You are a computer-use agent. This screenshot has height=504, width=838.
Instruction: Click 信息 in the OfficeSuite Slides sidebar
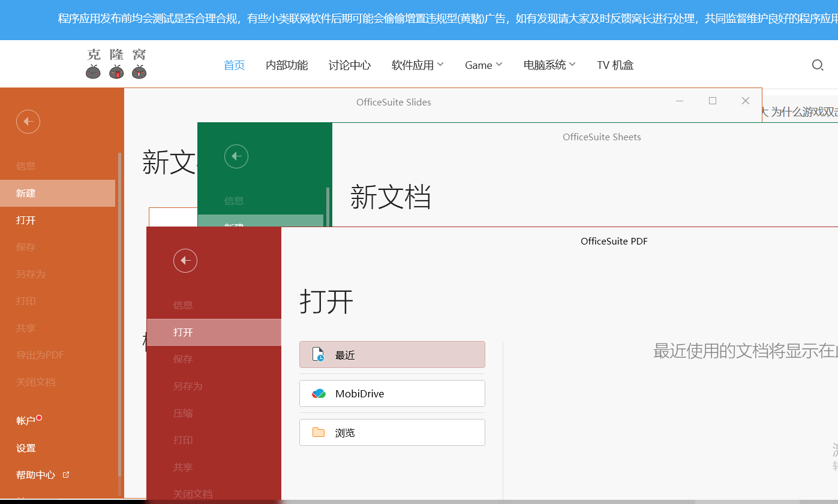click(x=26, y=166)
